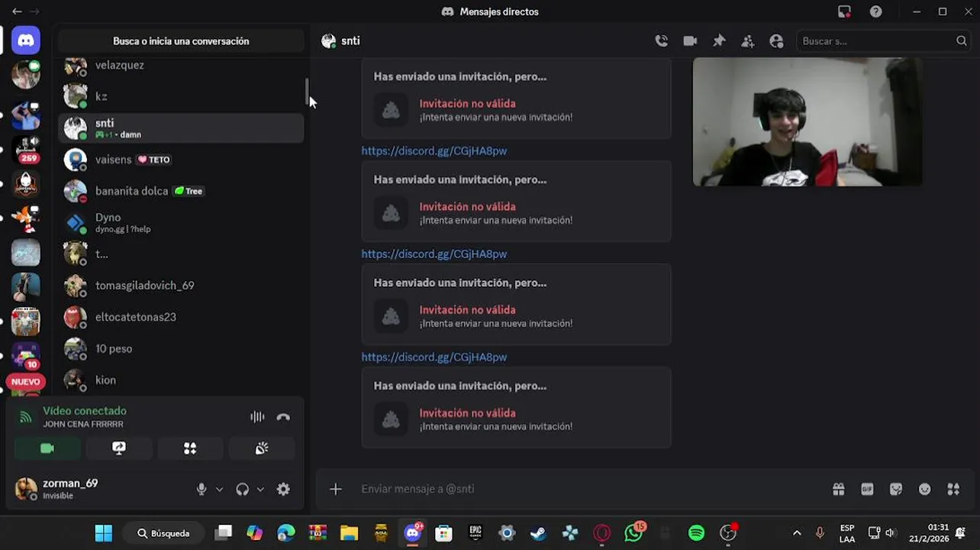Open the emoji picker

click(925, 490)
